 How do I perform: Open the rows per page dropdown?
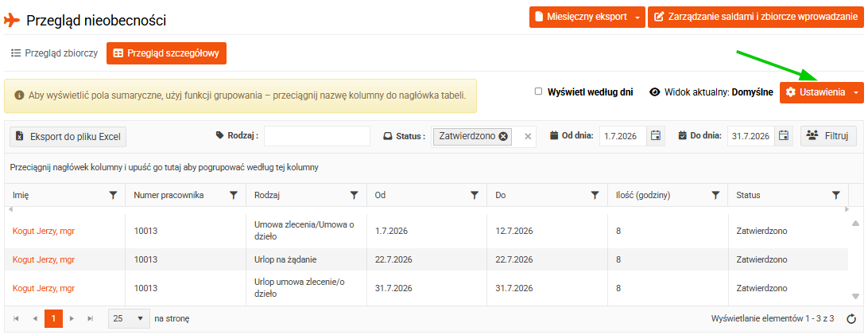129,319
